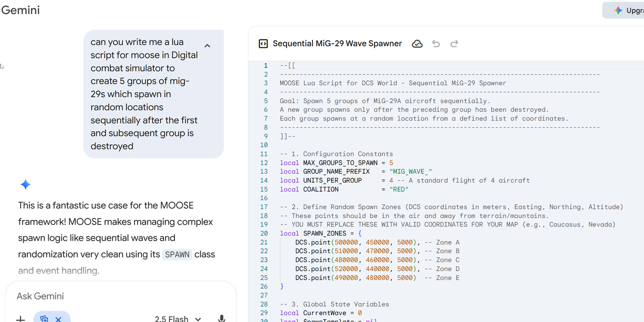Image resolution: width=644 pixels, height=322 pixels.
Task: Open the 2.5 Flash model dropdown
Action: click(x=178, y=319)
